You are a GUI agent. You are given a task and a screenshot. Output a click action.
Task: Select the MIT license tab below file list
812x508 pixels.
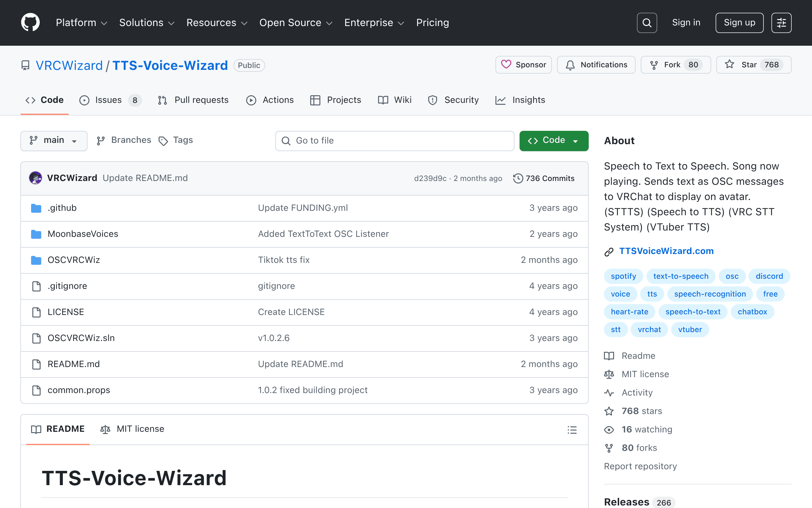point(132,429)
